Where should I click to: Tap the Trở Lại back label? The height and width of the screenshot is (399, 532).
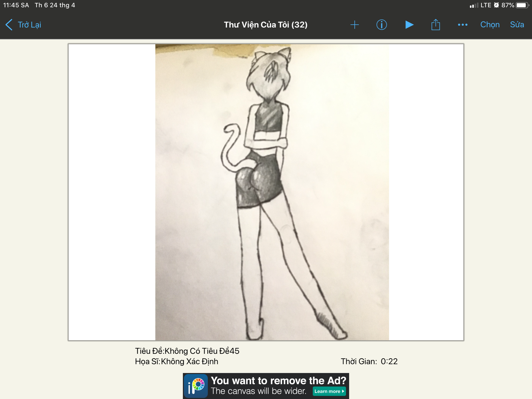(x=29, y=25)
